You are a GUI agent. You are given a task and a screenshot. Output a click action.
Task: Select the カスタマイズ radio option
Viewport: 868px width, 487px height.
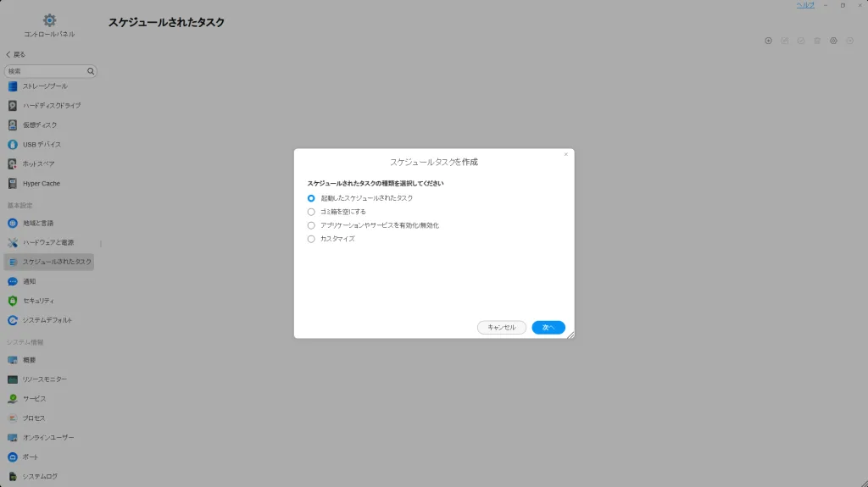[x=311, y=239]
